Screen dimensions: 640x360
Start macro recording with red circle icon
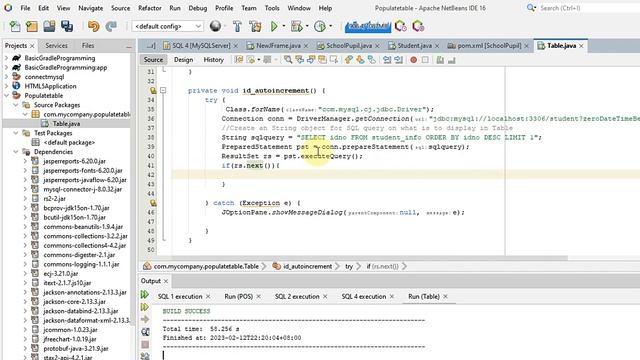[413, 60]
